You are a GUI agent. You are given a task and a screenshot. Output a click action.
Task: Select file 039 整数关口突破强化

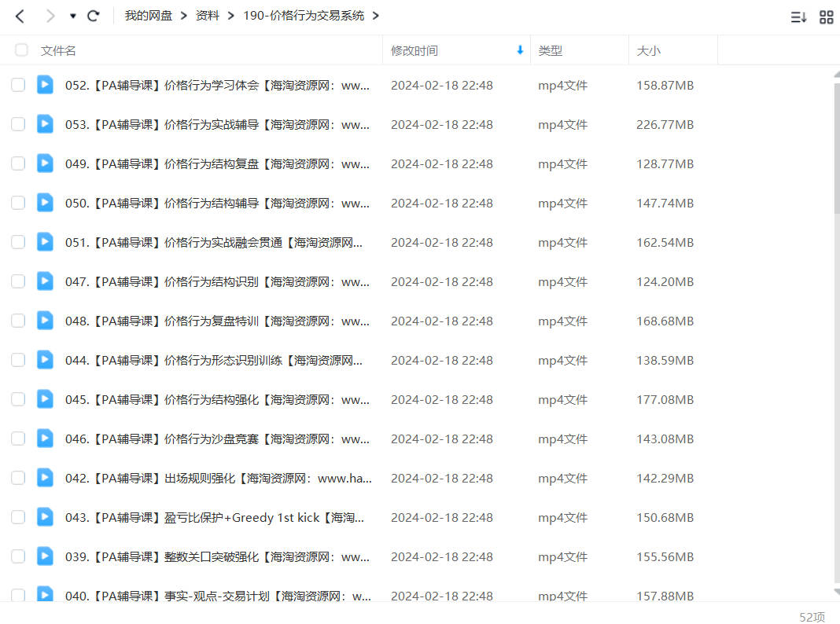click(218, 556)
